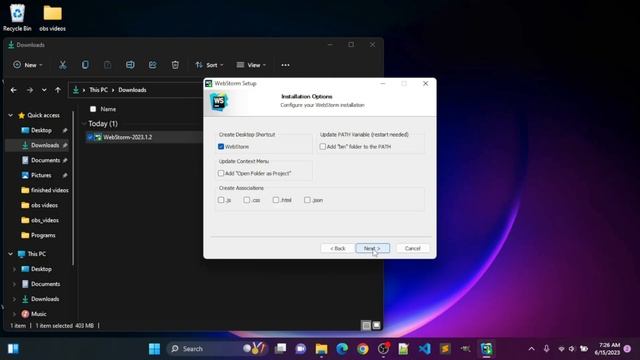The width and height of the screenshot is (640, 360).
Task: Click the WebStorm setup taskbar icon
Action: click(486, 349)
